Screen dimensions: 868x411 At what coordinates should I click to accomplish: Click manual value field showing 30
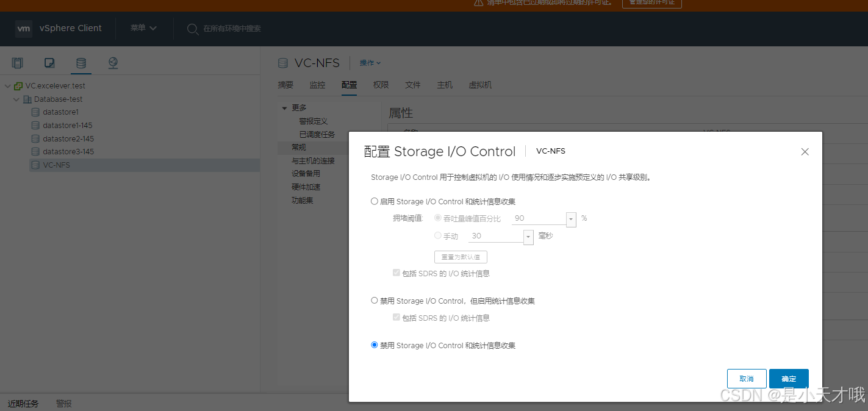tap(496, 236)
